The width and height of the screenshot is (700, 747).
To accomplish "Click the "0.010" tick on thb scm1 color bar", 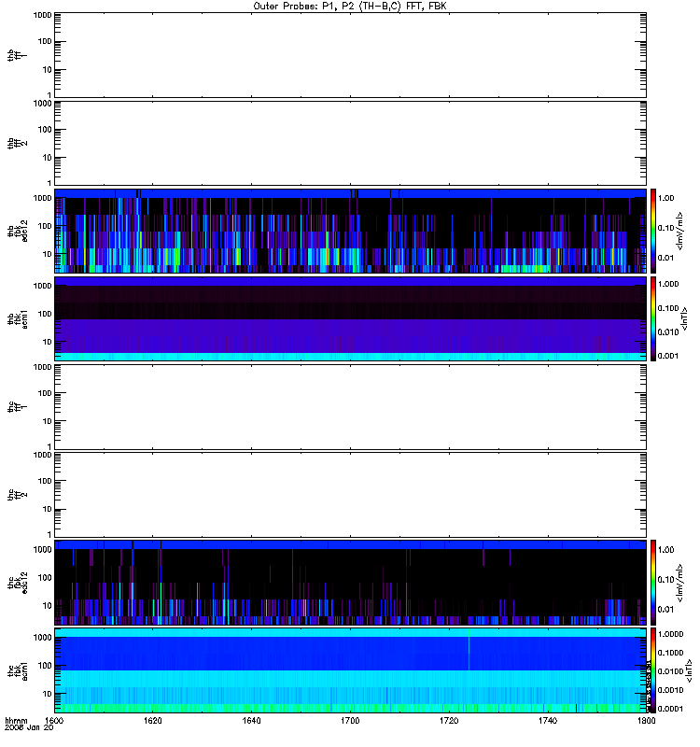I will point(668,332).
